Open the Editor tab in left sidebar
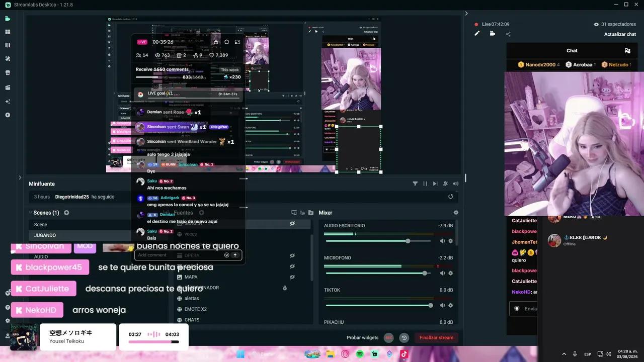This screenshot has height=362, width=644. [x=8, y=19]
